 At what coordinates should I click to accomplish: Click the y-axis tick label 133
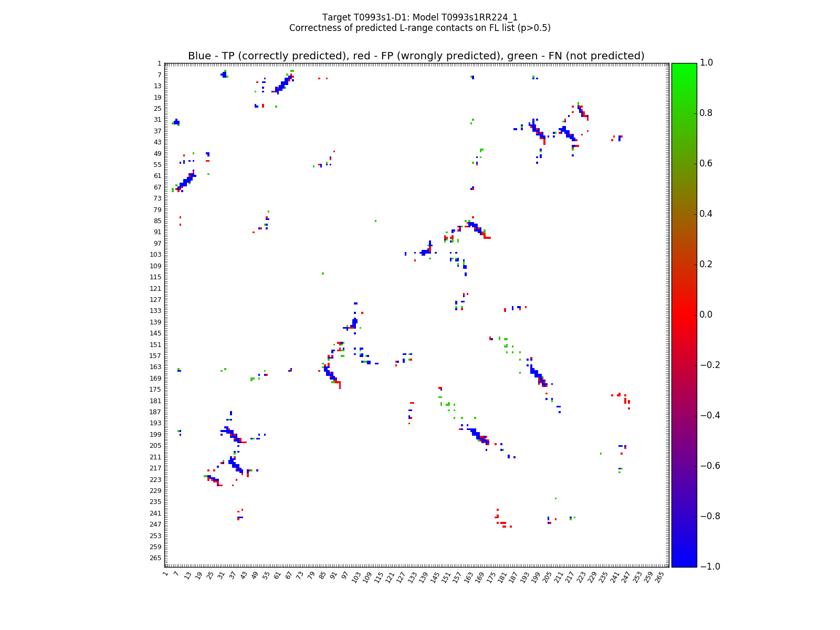[x=156, y=311]
